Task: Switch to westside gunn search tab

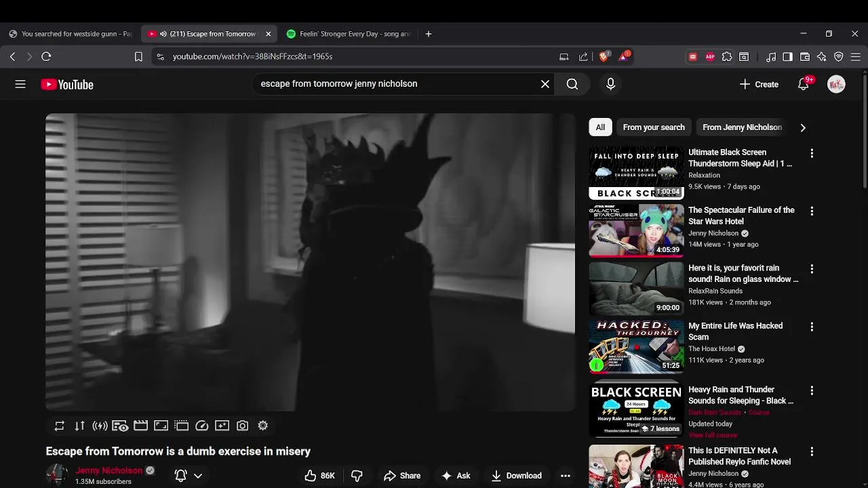Action: [x=71, y=34]
